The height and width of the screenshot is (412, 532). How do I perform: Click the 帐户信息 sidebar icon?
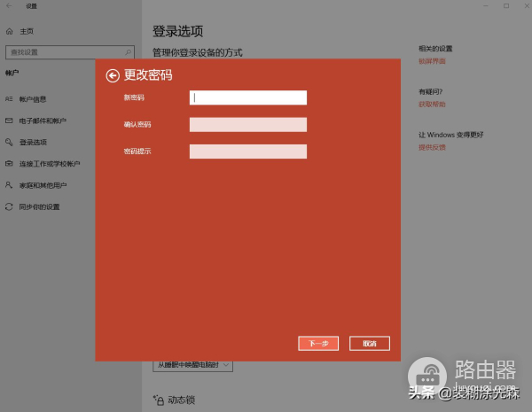pyautogui.click(x=9, y=98)
